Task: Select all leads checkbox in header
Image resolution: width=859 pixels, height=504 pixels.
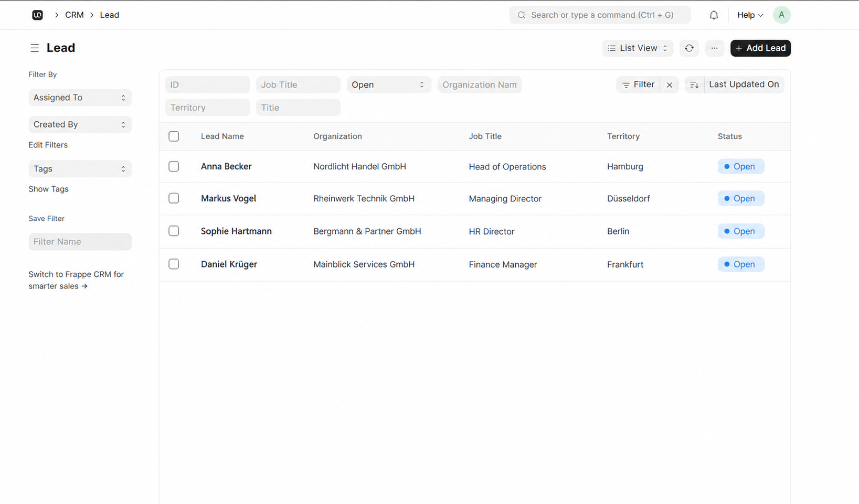Action: click(x=174, y=136)
